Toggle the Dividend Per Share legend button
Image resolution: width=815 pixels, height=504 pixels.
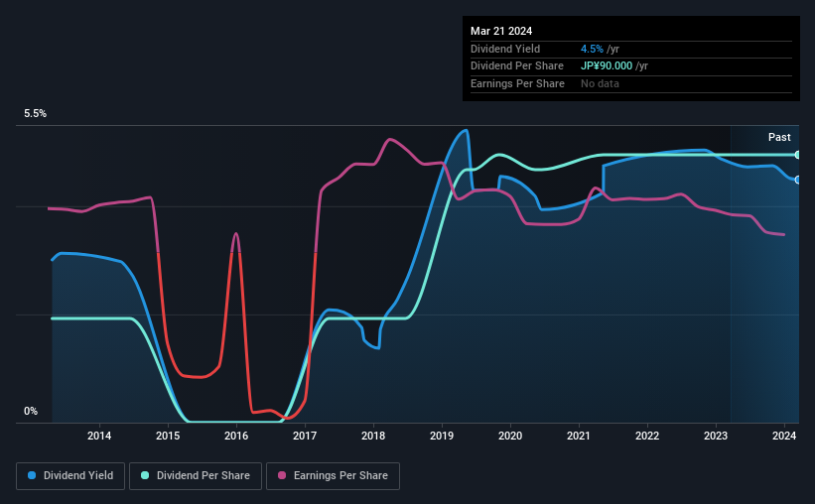(x=196, y=476)
